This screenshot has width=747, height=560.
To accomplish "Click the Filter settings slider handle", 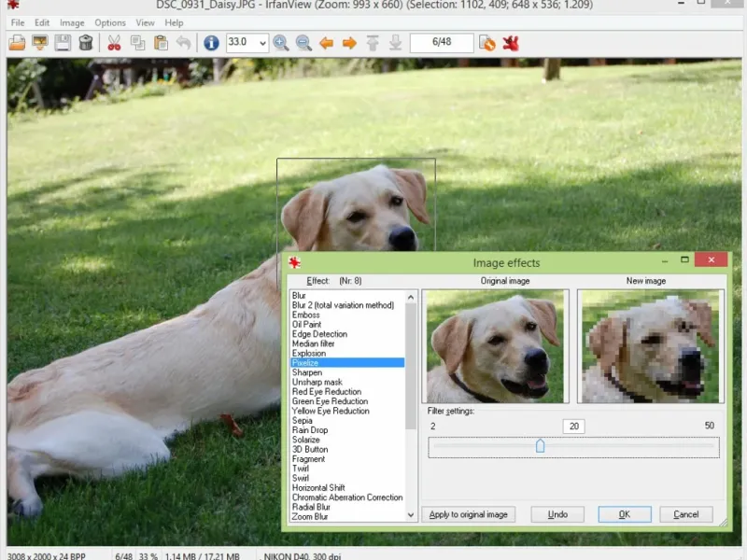I will click(x=540, y=446).
